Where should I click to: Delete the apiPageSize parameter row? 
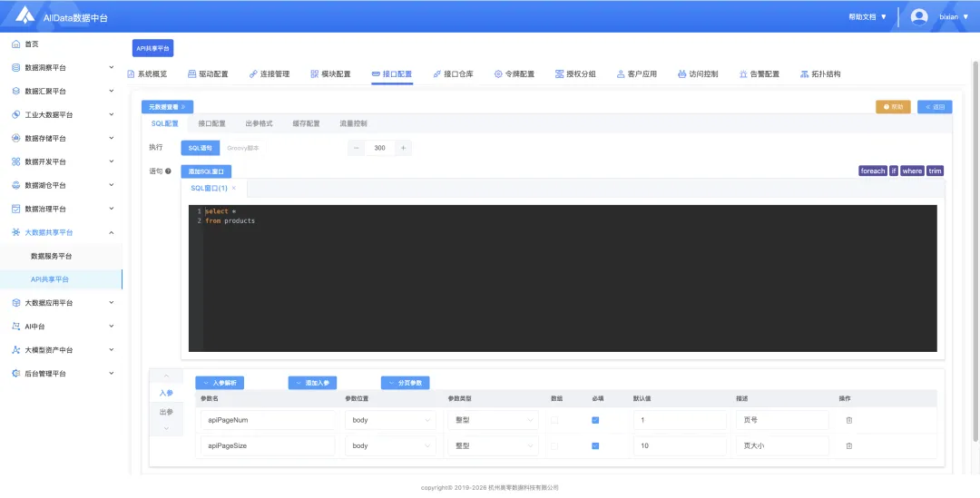tap(848, 445)
